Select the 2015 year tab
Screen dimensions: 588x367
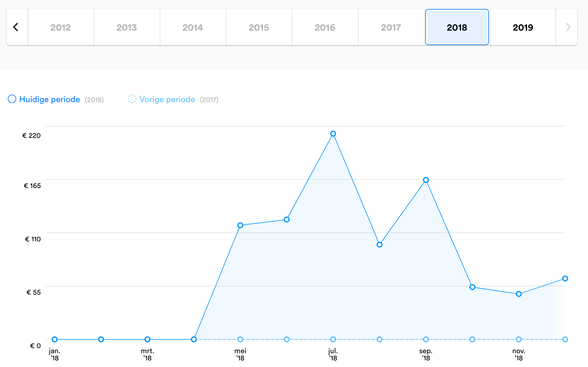coord(259,27)
